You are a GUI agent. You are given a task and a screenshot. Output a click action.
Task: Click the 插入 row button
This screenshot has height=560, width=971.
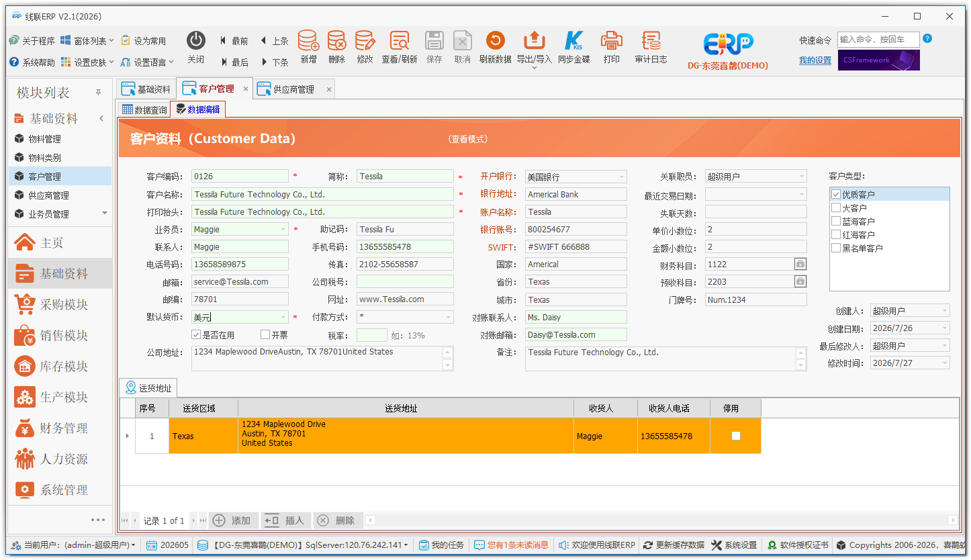point(285,520)
